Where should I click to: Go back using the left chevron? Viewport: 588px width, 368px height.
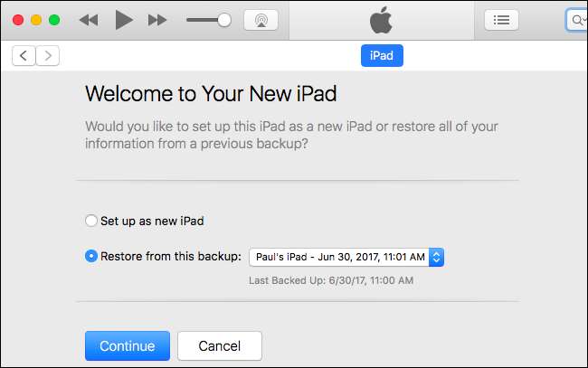(24, 56)
